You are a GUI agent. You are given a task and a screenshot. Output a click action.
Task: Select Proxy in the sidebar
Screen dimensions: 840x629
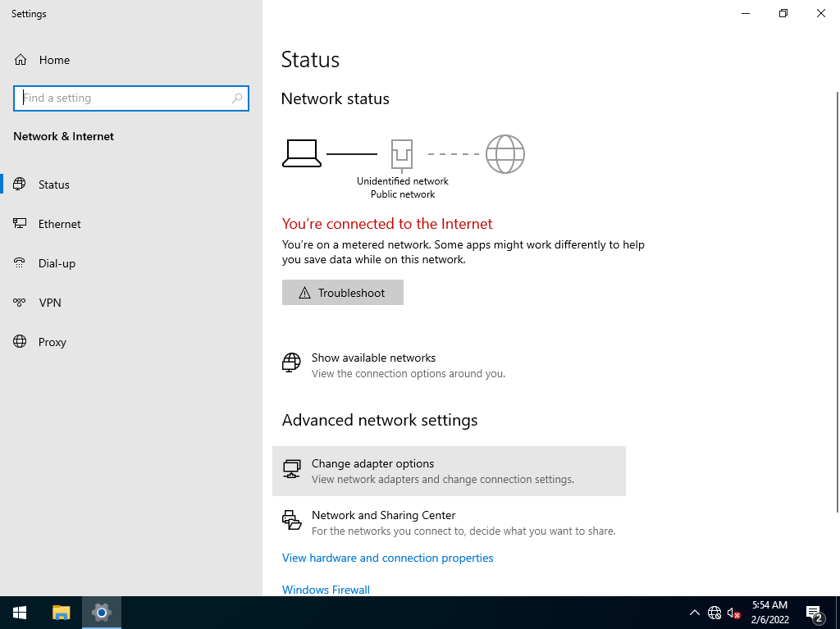pyautogui.click(x=131, y=342)
